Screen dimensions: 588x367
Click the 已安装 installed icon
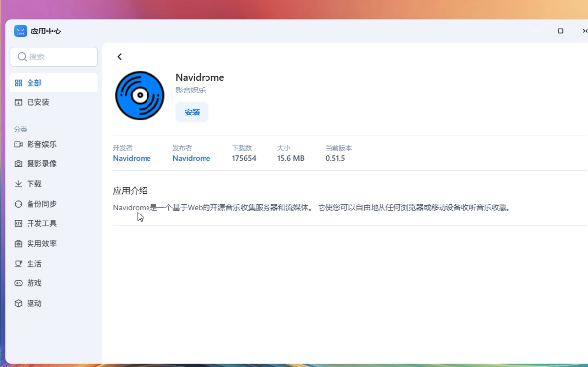tap(18, 102)
